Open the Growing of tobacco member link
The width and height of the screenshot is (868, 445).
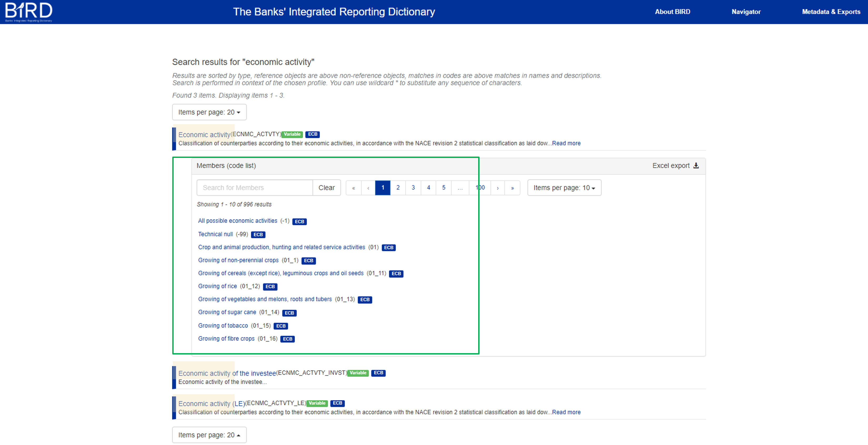pyautogui.click(x=223, y=326)
